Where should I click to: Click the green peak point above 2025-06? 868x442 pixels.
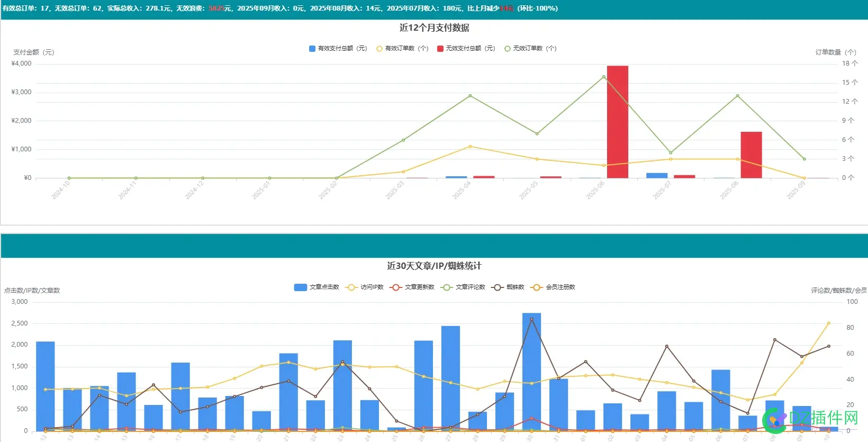(x=604, y=77)
